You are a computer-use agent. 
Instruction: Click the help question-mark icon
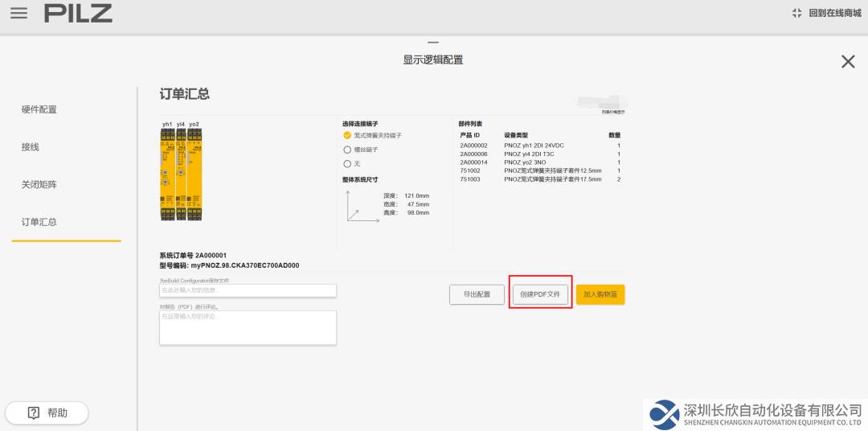click(34, 413)
